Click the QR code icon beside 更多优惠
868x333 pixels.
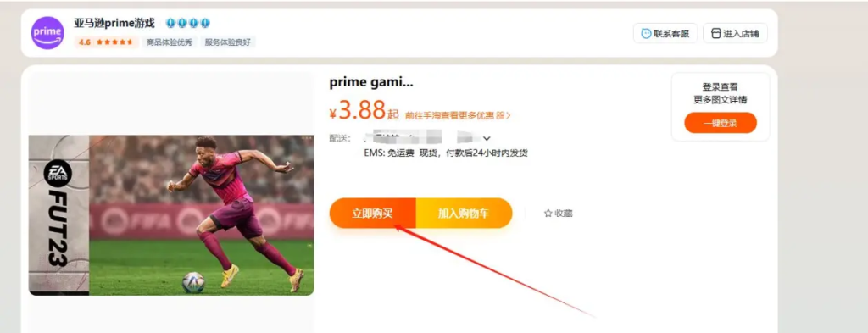[500, 115]
